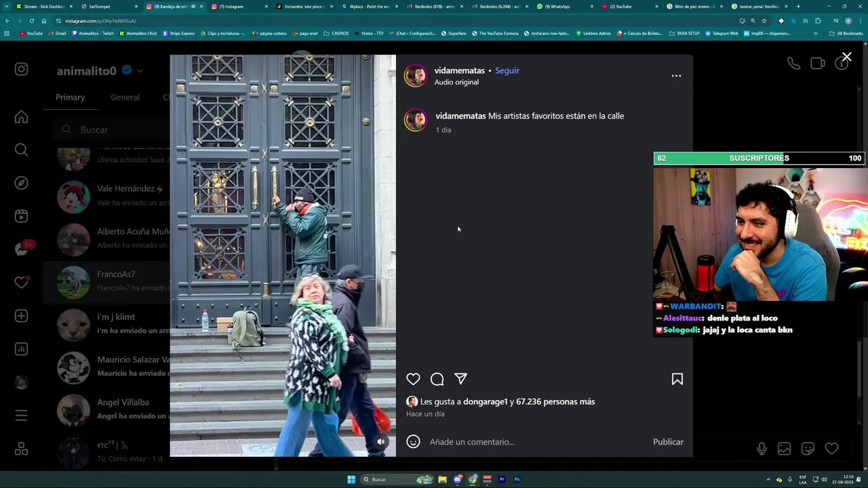The height and width of the screenshot is (488, 868).
Task: Bookmark this page with the star icon
Action: pos(764,21)
